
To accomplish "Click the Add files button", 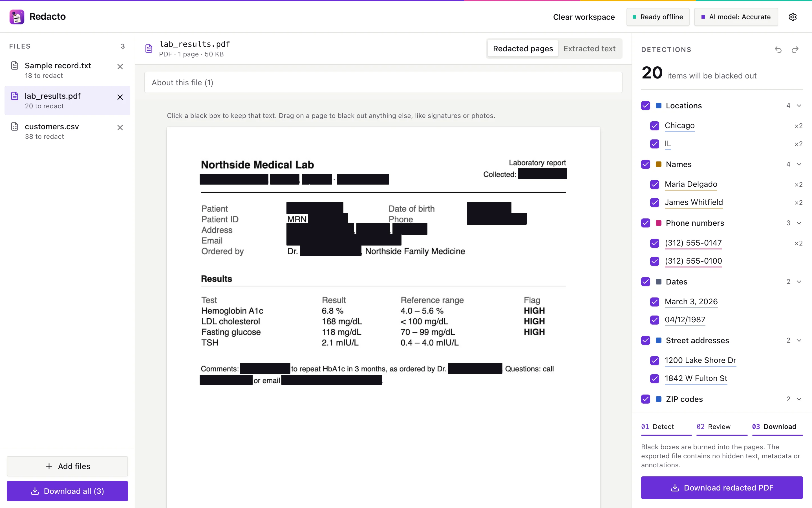I will tap(67, 466).
